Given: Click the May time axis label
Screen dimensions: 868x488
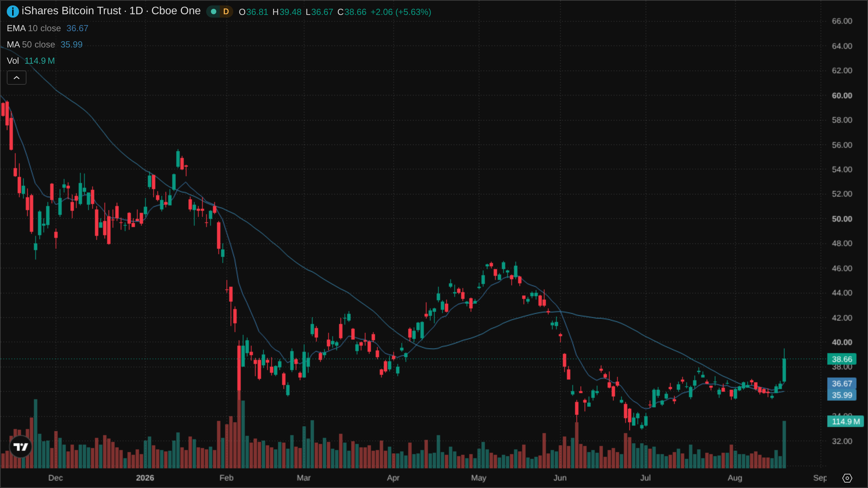Looking at the screenshot, I should [479, 478].
